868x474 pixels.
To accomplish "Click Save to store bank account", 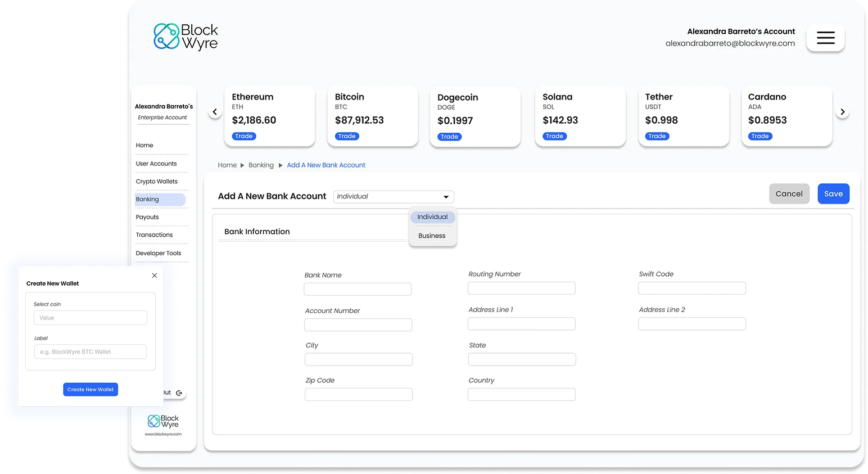I will tap(833, 194).
